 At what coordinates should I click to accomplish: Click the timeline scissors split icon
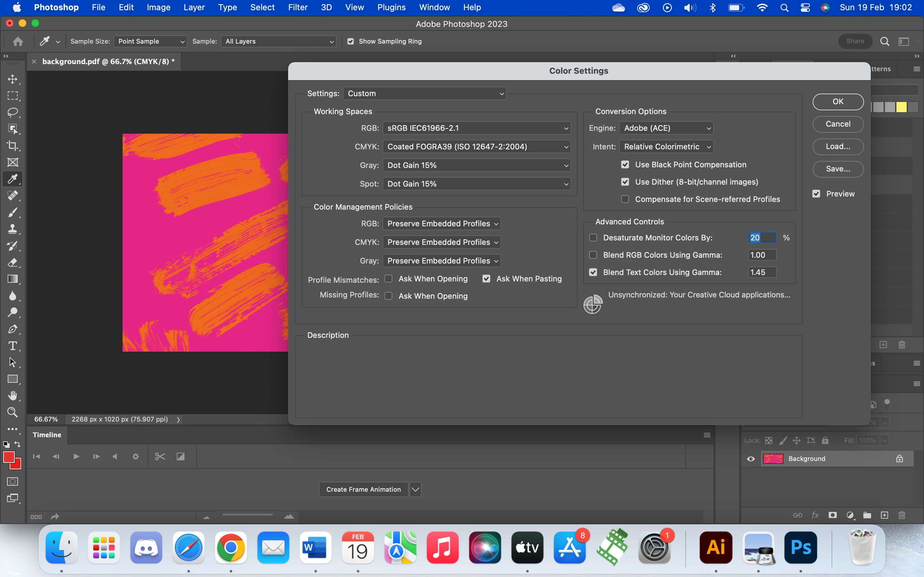point(160,456)
